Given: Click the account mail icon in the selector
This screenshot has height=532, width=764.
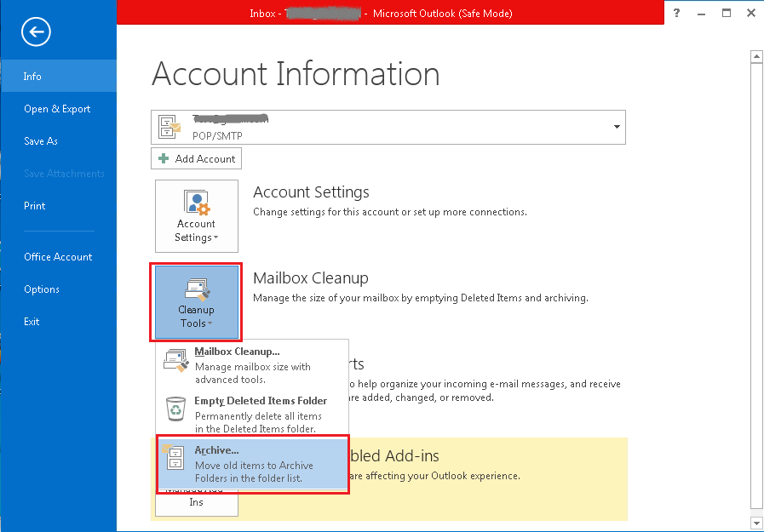Looking at the screenshot, I should click(169, 127).
